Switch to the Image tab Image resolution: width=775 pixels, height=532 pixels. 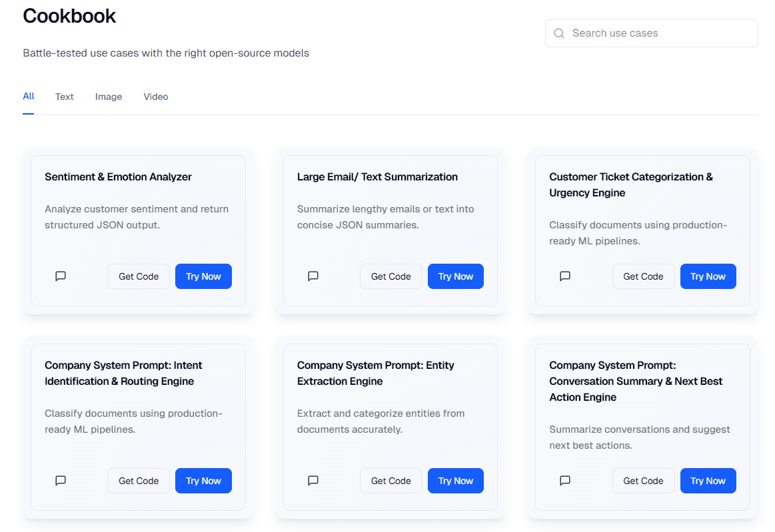pyautogui.click(x=109, y=97)
